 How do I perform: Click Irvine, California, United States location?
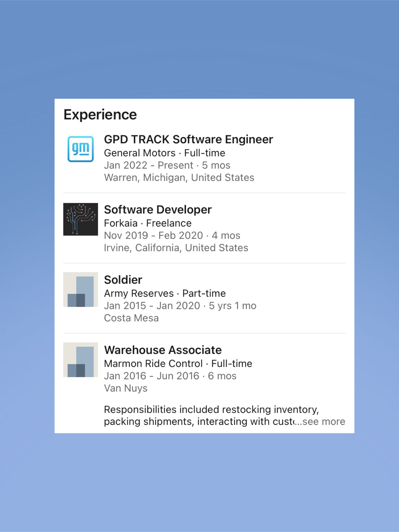pos(176,248)
